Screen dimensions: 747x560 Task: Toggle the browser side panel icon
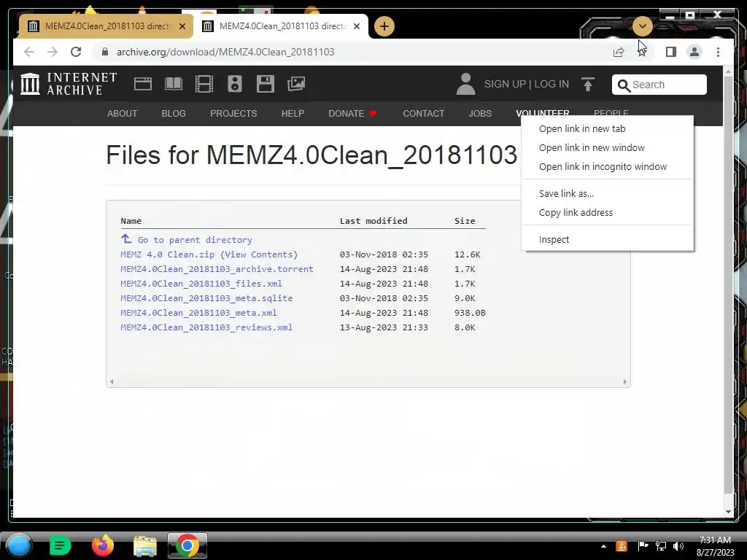(671, 52)
